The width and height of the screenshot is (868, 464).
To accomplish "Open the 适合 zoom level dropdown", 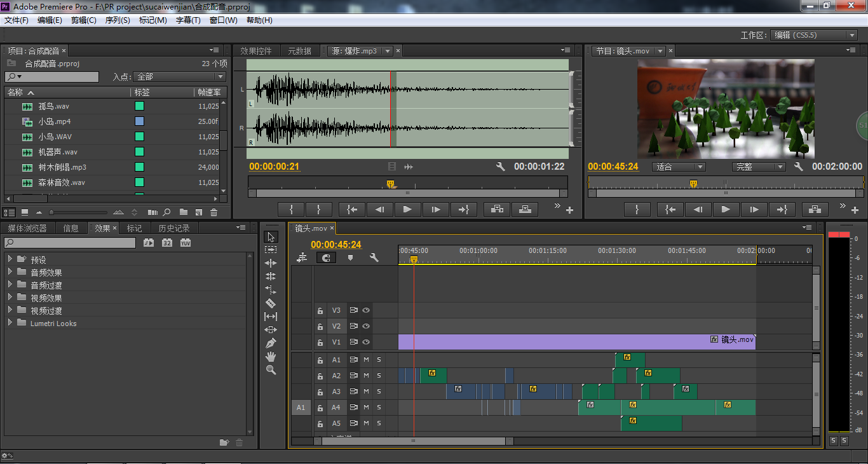I will [679, 167].
